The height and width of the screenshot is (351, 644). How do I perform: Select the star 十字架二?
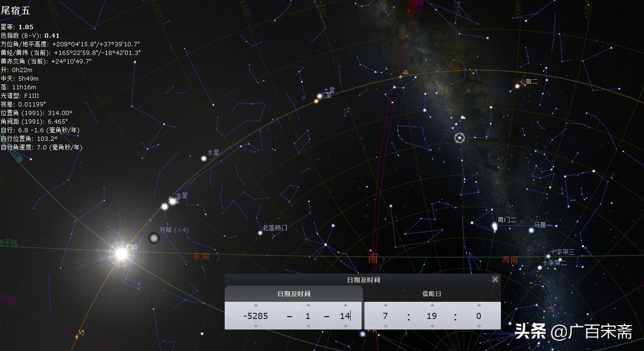click(540, 267)
